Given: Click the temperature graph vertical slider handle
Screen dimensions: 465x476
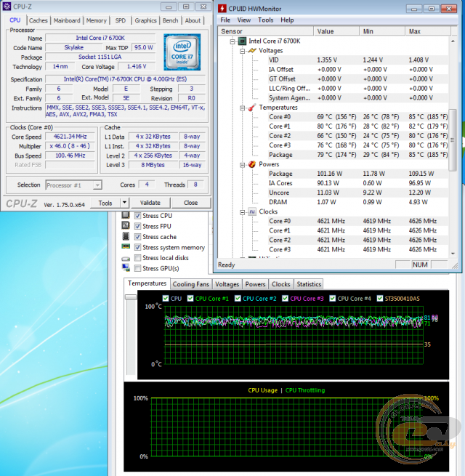Looking at the screenshot, I should (x=131, y=297).
